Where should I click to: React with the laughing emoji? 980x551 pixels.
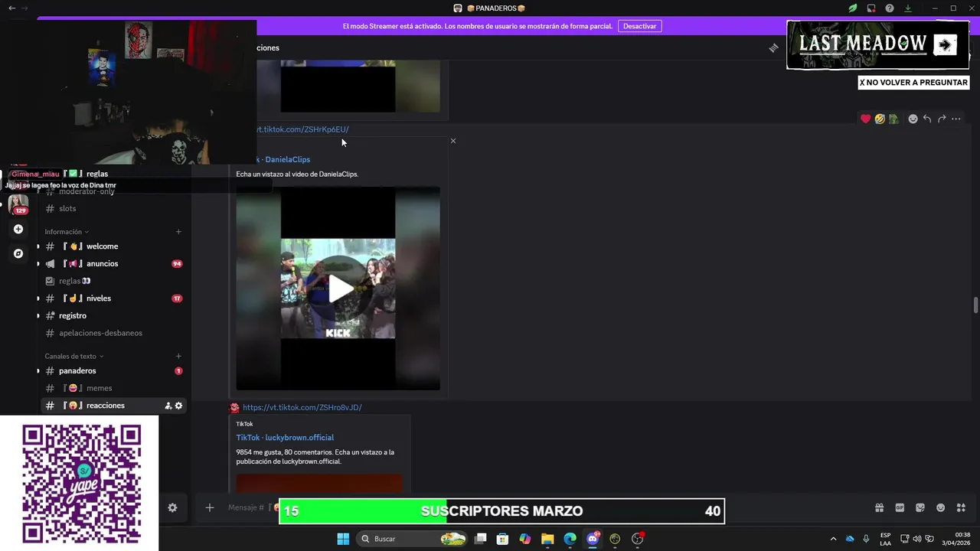[880, 119]
